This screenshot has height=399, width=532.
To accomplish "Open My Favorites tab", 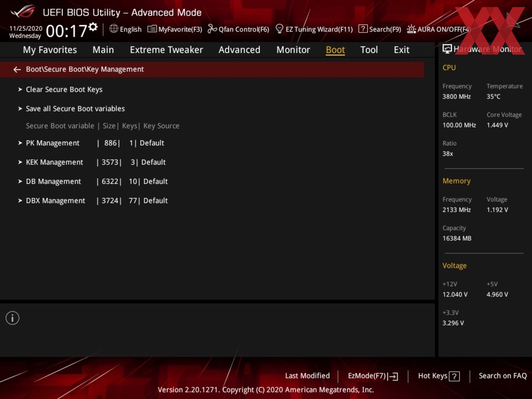I will pos(50,50).
